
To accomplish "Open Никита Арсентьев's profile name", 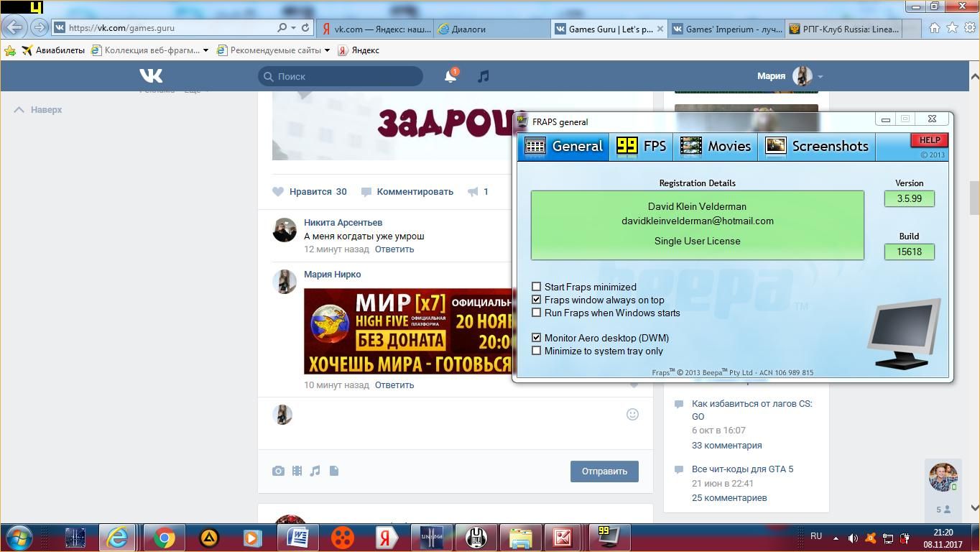I will pos(343,223).
